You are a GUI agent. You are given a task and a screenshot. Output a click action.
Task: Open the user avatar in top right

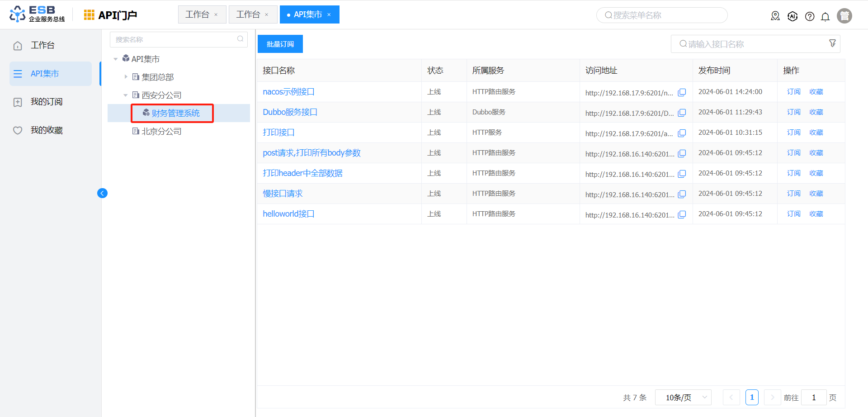(x=844, y=16)
